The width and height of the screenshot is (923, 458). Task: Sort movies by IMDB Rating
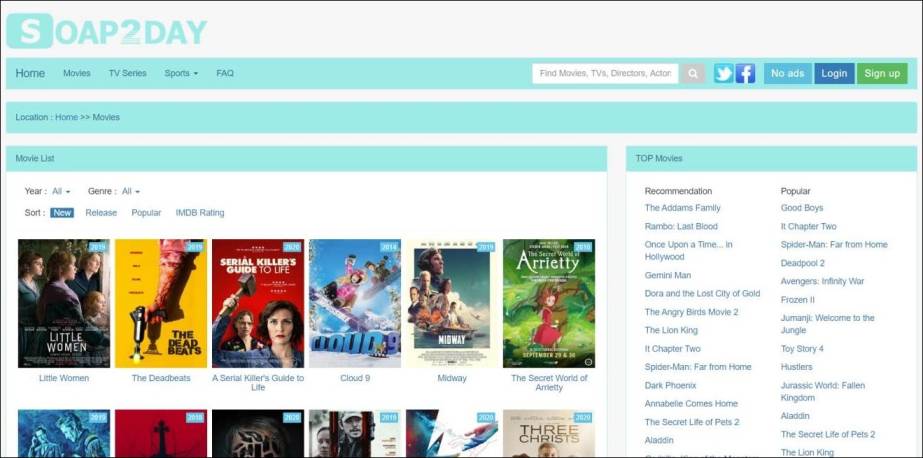click(x=200, y=213)
